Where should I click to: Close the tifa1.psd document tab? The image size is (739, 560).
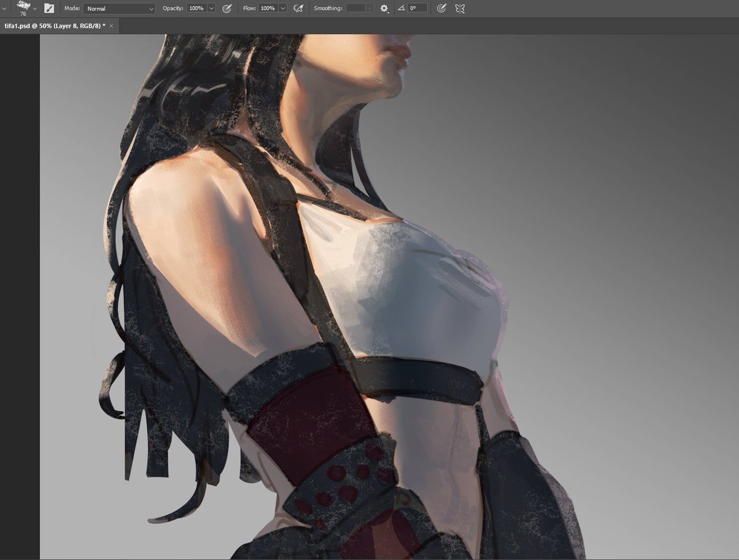[111, 26]
